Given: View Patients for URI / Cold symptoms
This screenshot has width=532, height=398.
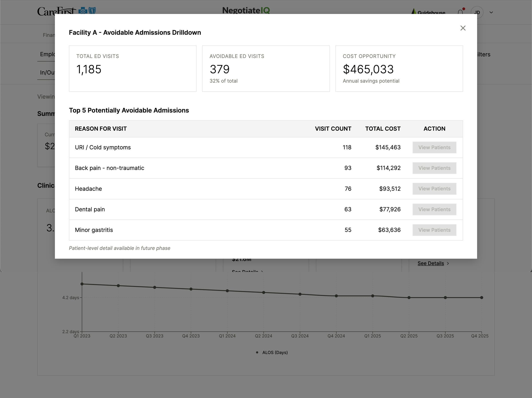Looking at the screenshot, I should 434,147.
